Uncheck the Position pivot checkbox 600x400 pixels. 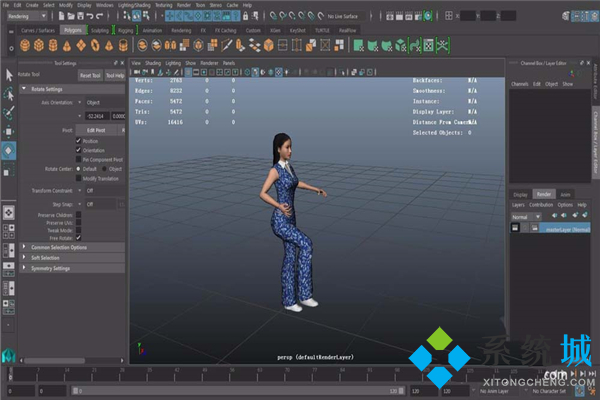79,141
